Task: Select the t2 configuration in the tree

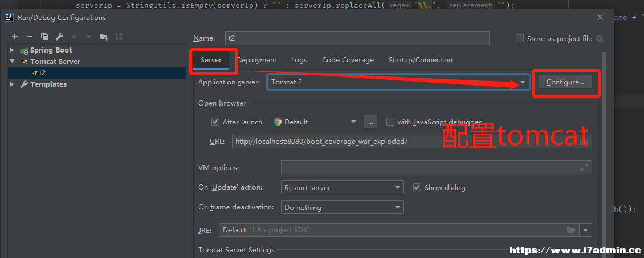Action: 97,73
